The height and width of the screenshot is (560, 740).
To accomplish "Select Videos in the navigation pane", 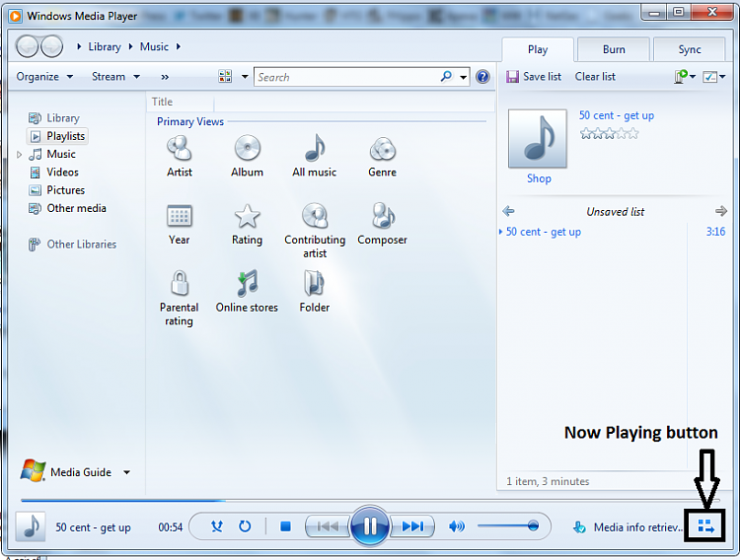I will [x=53, y=173].
